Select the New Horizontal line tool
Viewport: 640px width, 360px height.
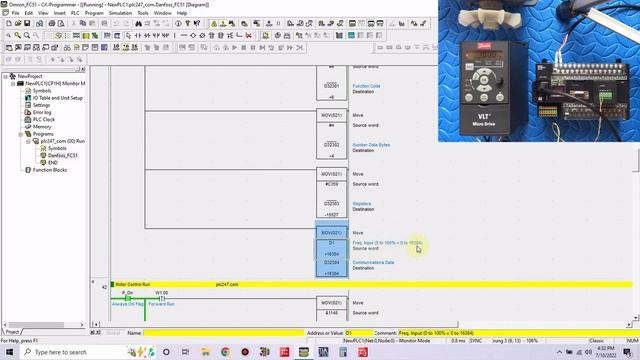[x=184, y=36]
